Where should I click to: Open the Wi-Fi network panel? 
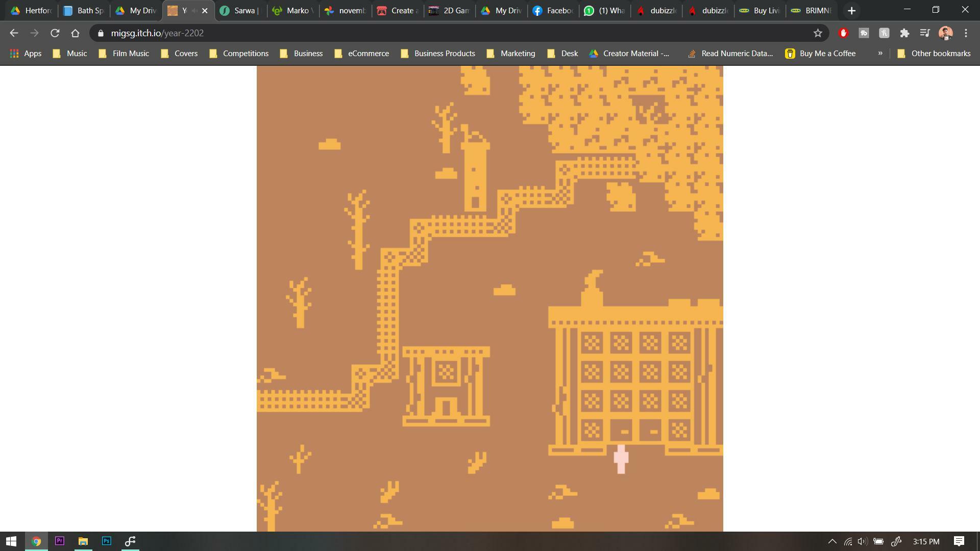point(848,541)
